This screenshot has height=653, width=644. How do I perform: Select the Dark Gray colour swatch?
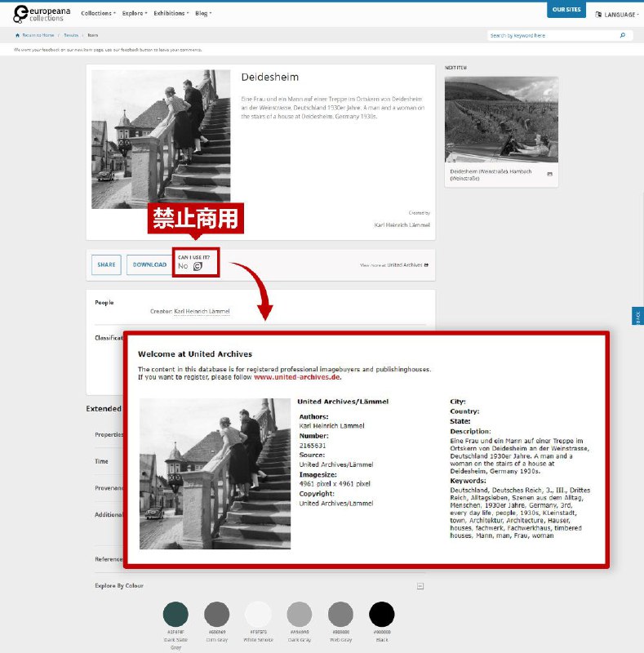[299, 615]
